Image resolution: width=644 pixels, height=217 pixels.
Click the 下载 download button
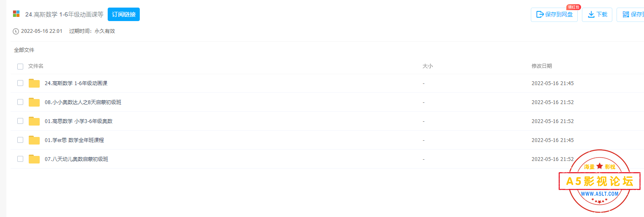[x=597, y=14]
